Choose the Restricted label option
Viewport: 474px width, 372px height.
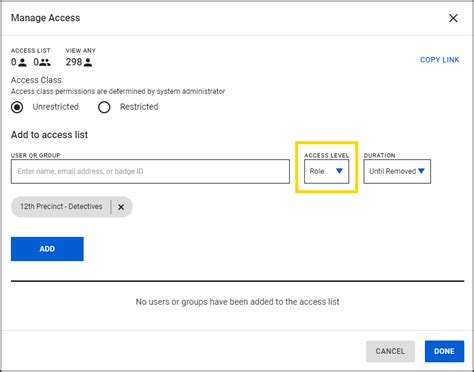(139, 107)
